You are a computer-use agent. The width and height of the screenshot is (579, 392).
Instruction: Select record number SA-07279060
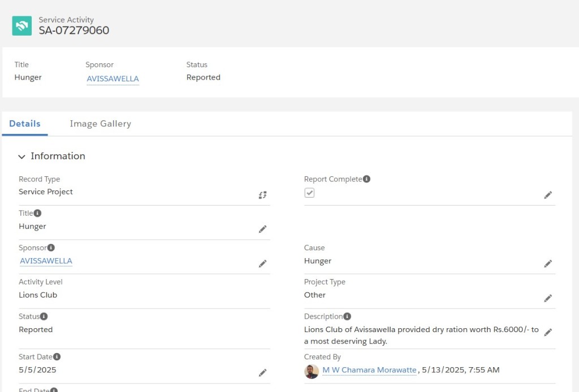(74, 31)
